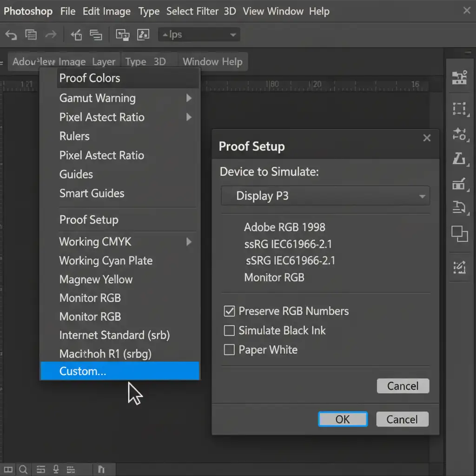Open the Display P3 device dropdown
This screenshot has width=476, height=476.
click(325, 196)
